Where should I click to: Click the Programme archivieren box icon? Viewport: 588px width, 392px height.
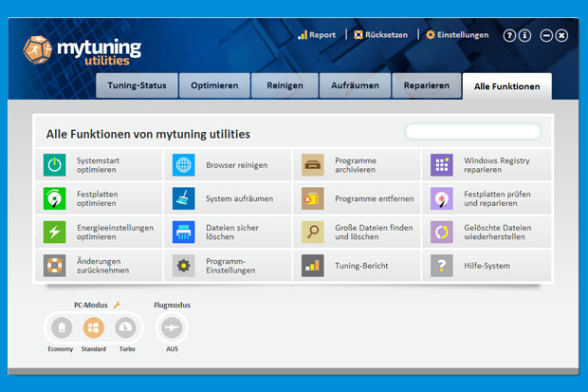313,165
